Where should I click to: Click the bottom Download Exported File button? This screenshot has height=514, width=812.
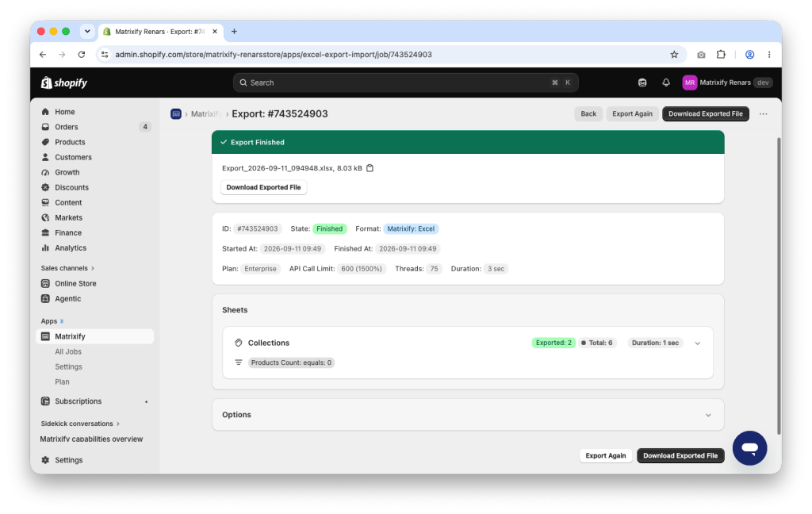[x=680, y=456]
